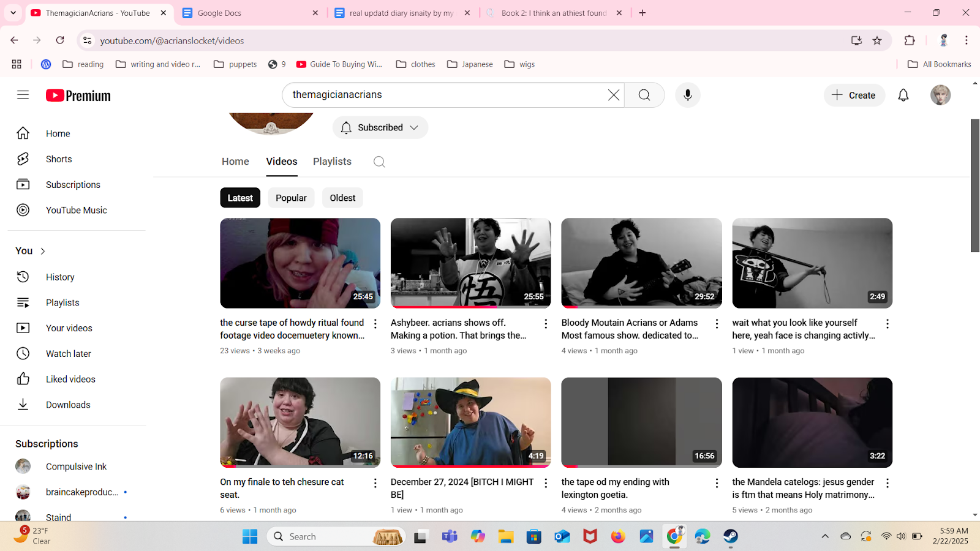
Task: Play 'December 27, 2024' video thumbnail
Action: click(x=470, y=422)
